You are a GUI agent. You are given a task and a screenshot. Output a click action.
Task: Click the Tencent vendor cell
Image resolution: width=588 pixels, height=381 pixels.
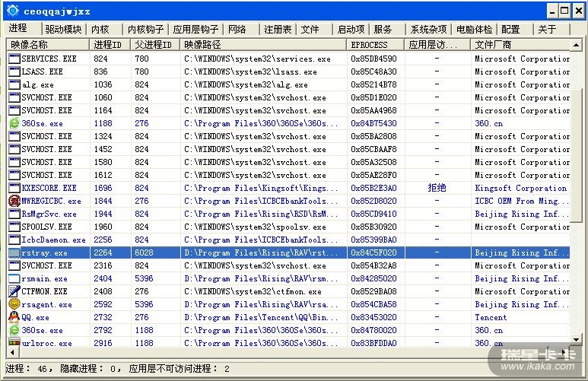pos(491,317)
